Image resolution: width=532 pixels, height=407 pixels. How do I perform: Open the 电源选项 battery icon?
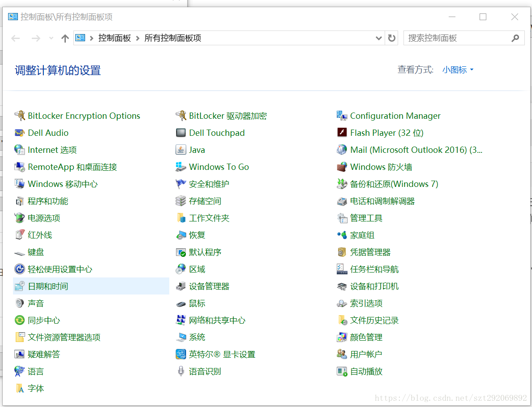click(x=20, y=218)
